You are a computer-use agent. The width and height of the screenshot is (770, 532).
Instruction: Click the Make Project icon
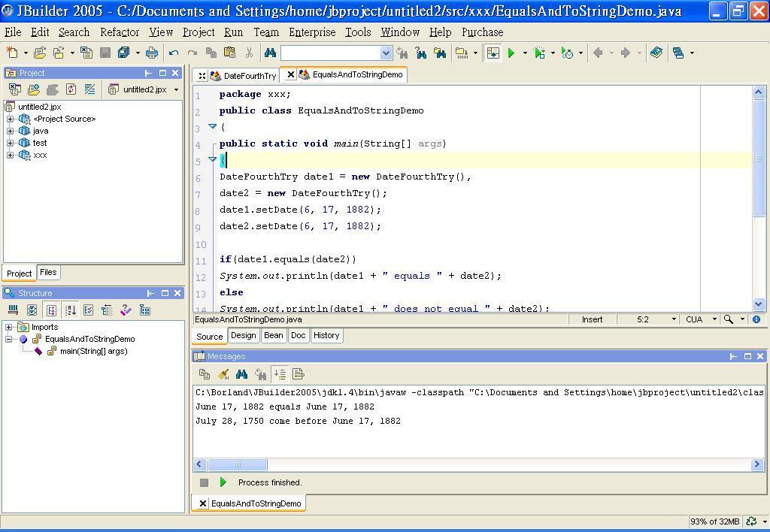[x=462, y=53]
